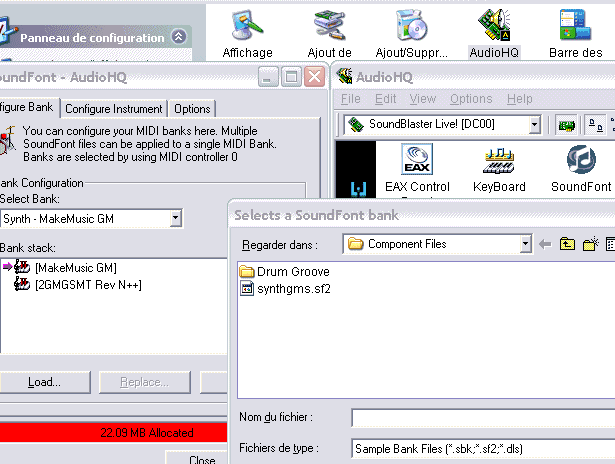The height and width of the screenshot is (464, 615).
Task: Launch the SoundFont applet in AudioHQ
Action: pyautogui.click(x=581, y=169)
